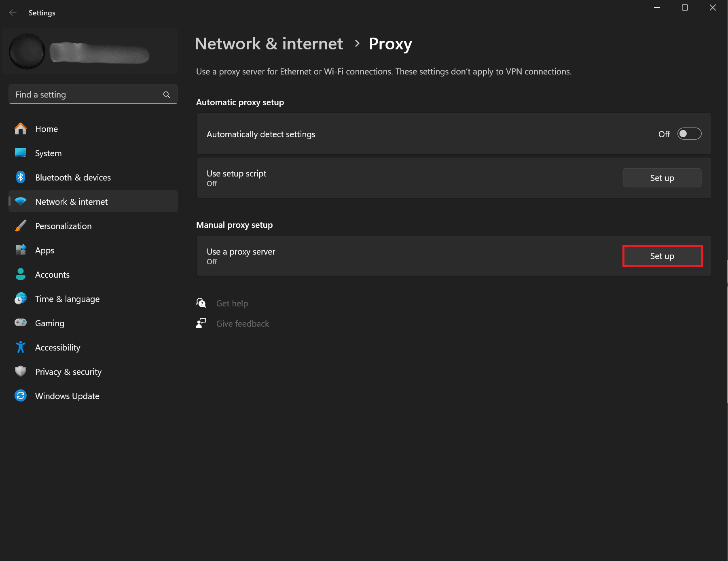Image resolution: width=728 pixels, height=561 pixels.
Task: Select System in the sidebar menu
Action: tap(48, 153)
